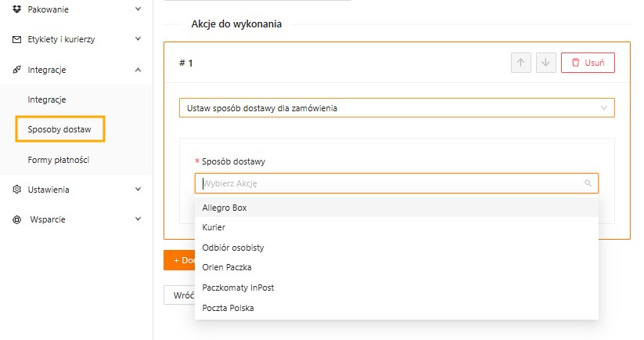
Task: Click the search magnifier in delivery field
Action: point(588,183)
